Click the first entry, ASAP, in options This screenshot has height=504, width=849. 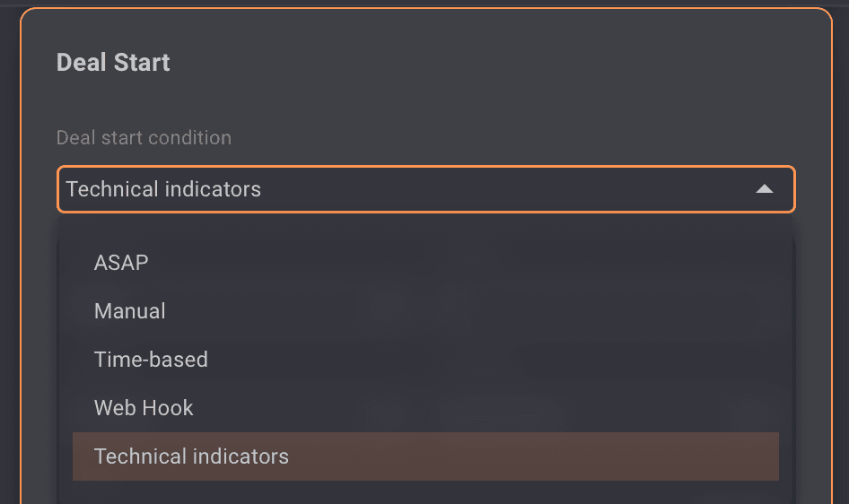point(121,263)
